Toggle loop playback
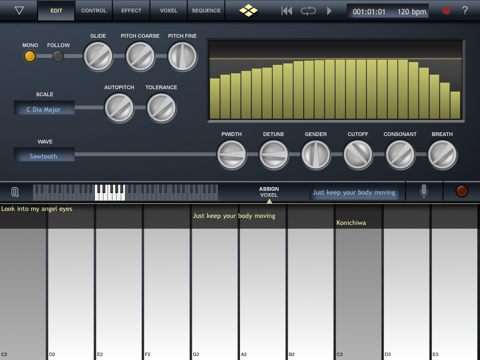Image resolution: width=480 pixels, height=360 pixels. (x=308, y=11)
